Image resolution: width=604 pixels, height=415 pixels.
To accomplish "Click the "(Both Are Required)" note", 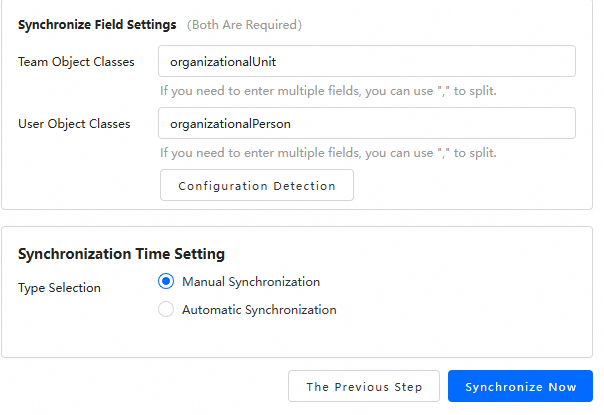I will (244, 24).
